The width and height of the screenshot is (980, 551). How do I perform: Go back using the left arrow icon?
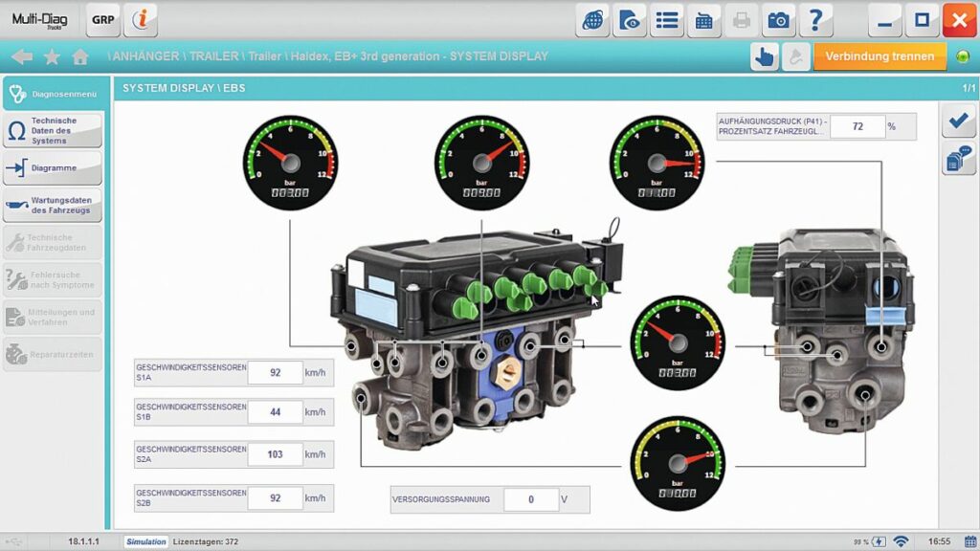tap(21, 56)
